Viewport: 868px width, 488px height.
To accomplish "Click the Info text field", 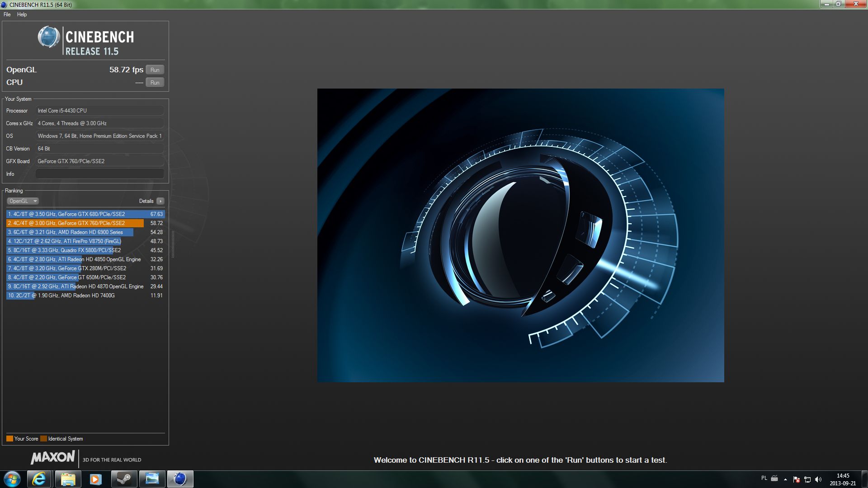I will coord(99,174).
